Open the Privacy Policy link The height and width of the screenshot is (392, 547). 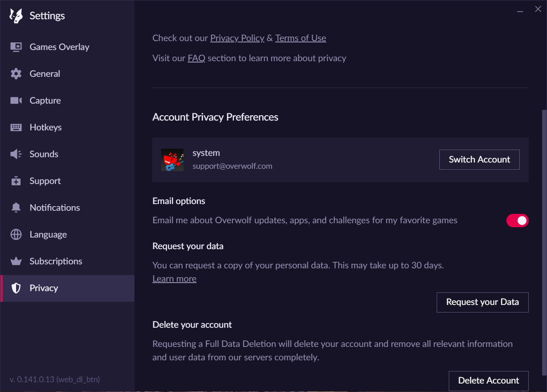click(x=237, y=38)
